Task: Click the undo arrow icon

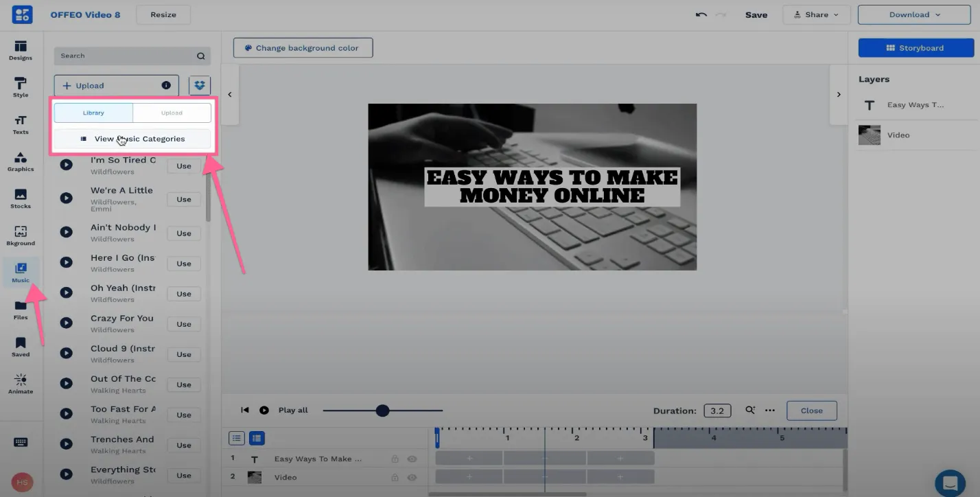Action: click(x=701, y=14)
